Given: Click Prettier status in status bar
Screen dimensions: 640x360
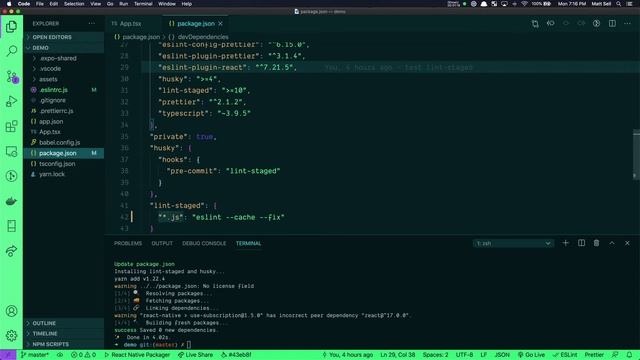Looking at the screenshot, I should [x=594, y=355].
